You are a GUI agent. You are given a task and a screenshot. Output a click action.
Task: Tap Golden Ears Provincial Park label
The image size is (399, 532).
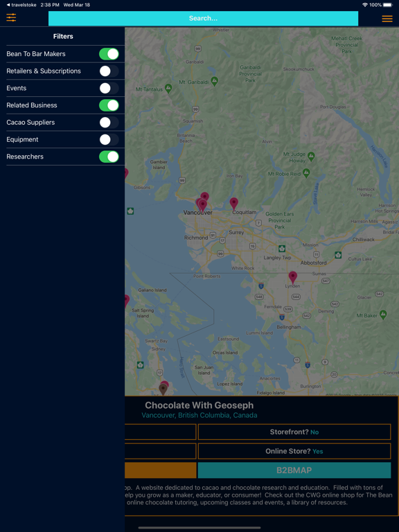coord(280,220)
